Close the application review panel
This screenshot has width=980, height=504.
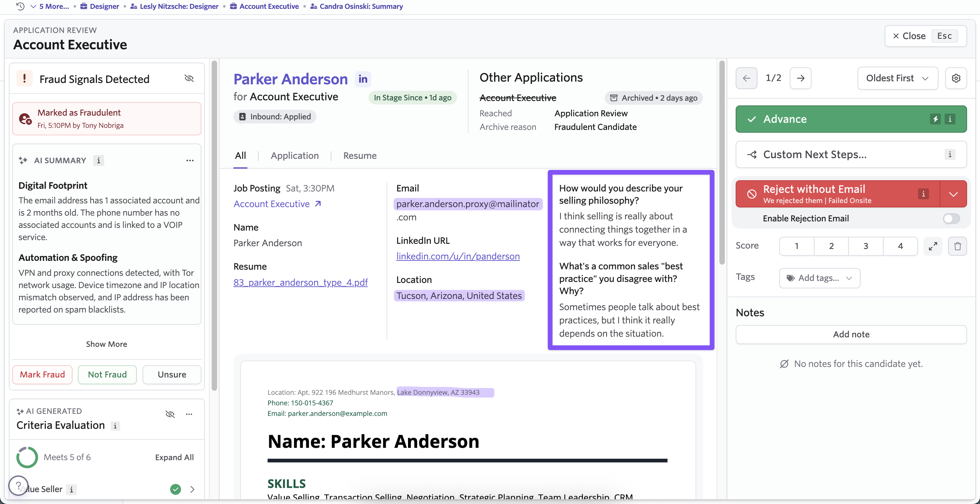(925, 36)
